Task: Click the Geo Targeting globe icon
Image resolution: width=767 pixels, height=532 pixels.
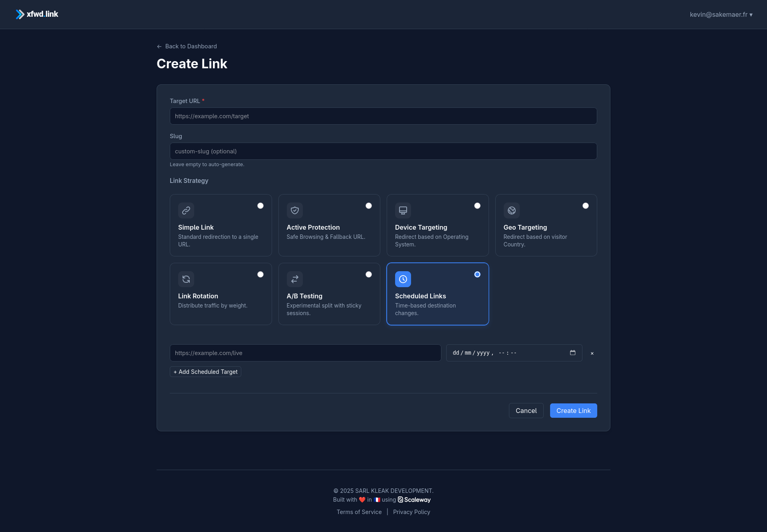Action: click(x=512, y=210)
